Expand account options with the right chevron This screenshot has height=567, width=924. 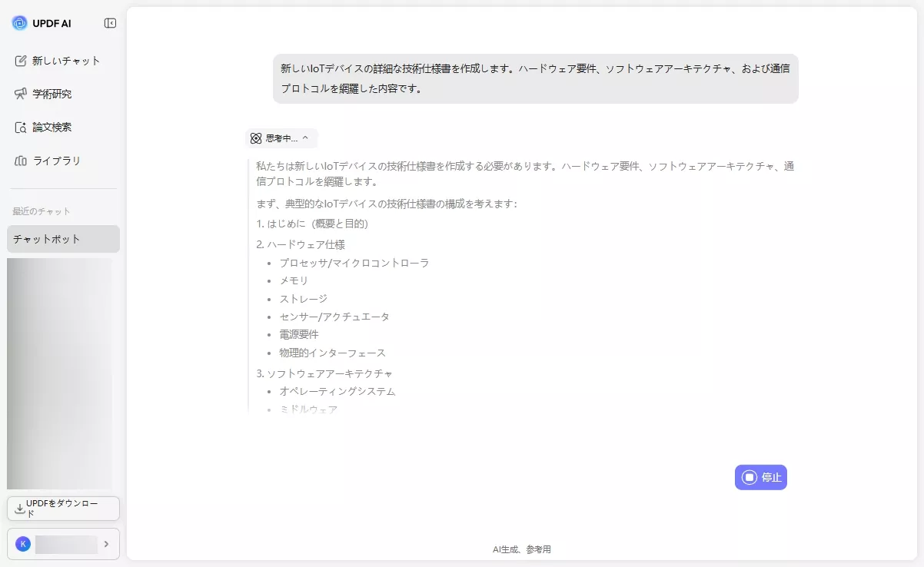[107, 543]
